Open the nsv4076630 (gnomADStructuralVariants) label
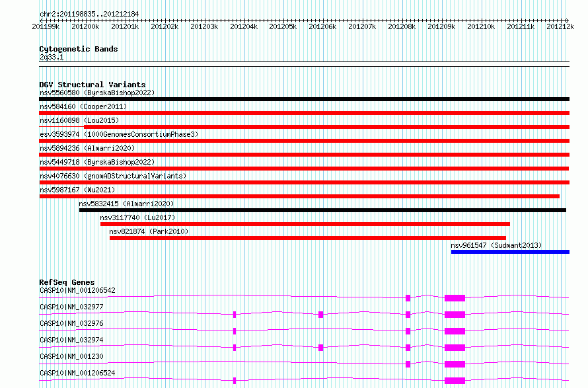 pyautogui.click(x=113, y=176)
